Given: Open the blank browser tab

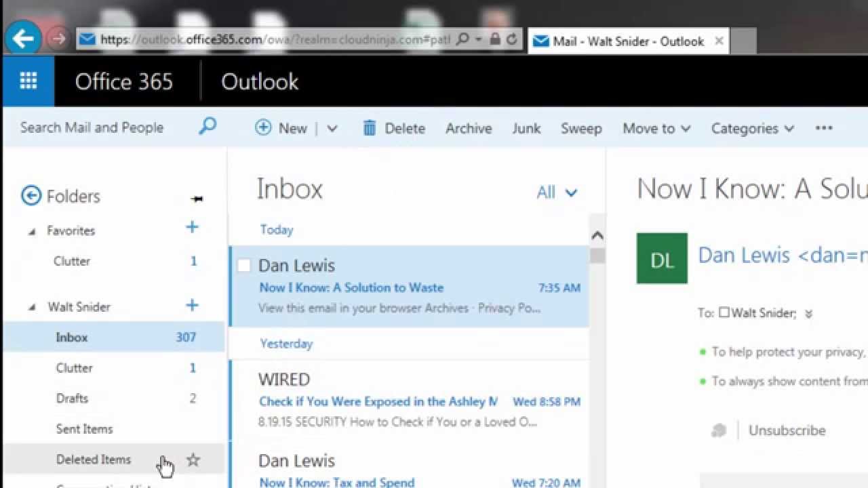Looking at the screenshot, I should click(x=743, y=41).
